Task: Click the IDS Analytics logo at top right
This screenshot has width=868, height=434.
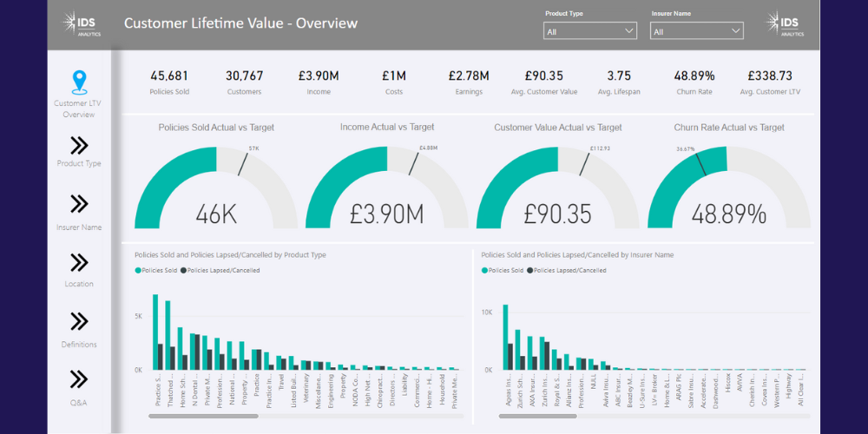Action: pyautogui.click(x=785, y=23)
